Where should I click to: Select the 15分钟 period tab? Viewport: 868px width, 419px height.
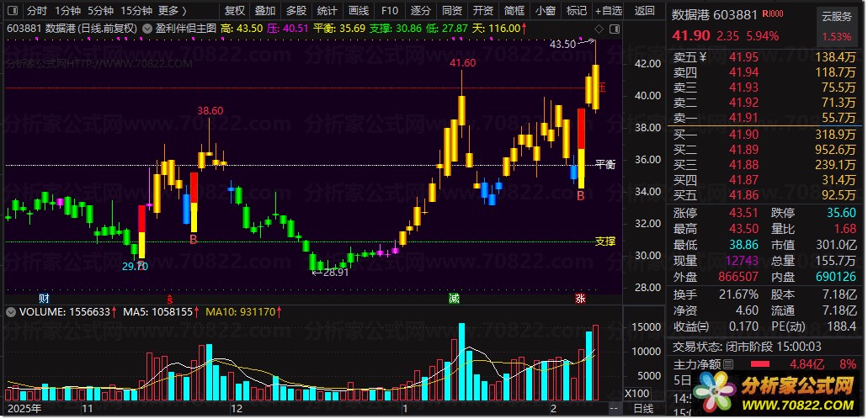tap(136, 10)
